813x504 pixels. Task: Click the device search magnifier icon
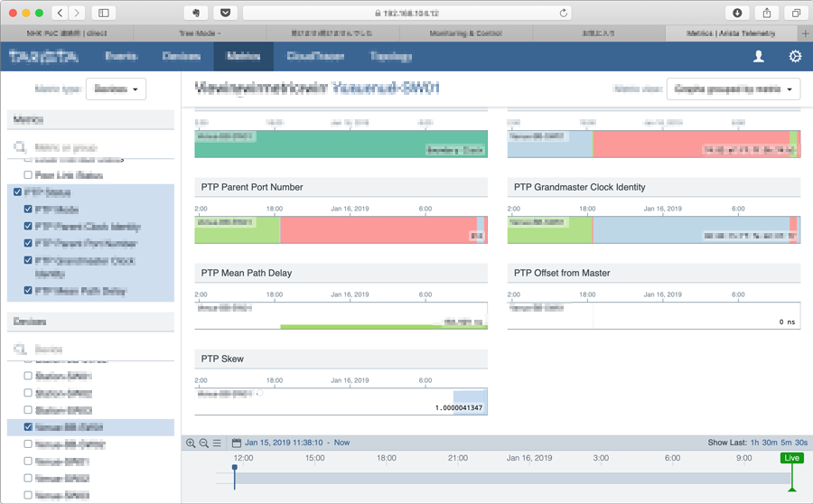coord(20,349)
